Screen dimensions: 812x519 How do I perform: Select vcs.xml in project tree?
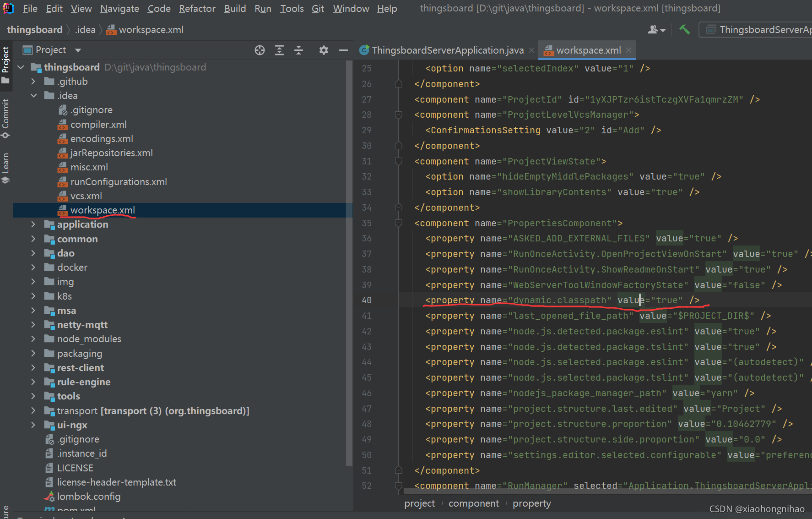[x=86, y=196]
